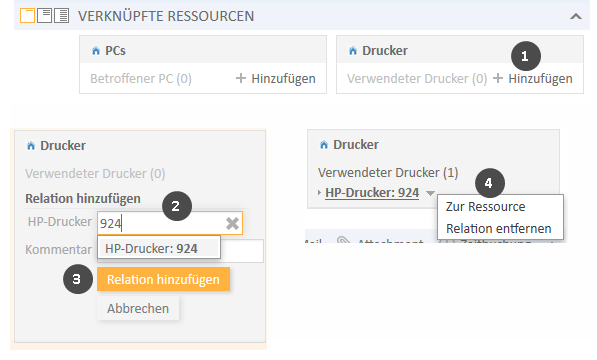Screen dimensions: 597x360
Task: Add a Verwendeter Drucker via Hinzufügen
Action: click(533, 78)
